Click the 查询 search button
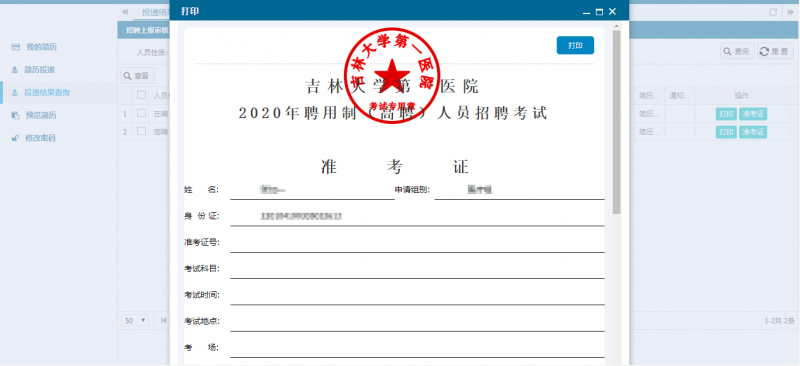 pyautogui.click(x=737, y=51)
